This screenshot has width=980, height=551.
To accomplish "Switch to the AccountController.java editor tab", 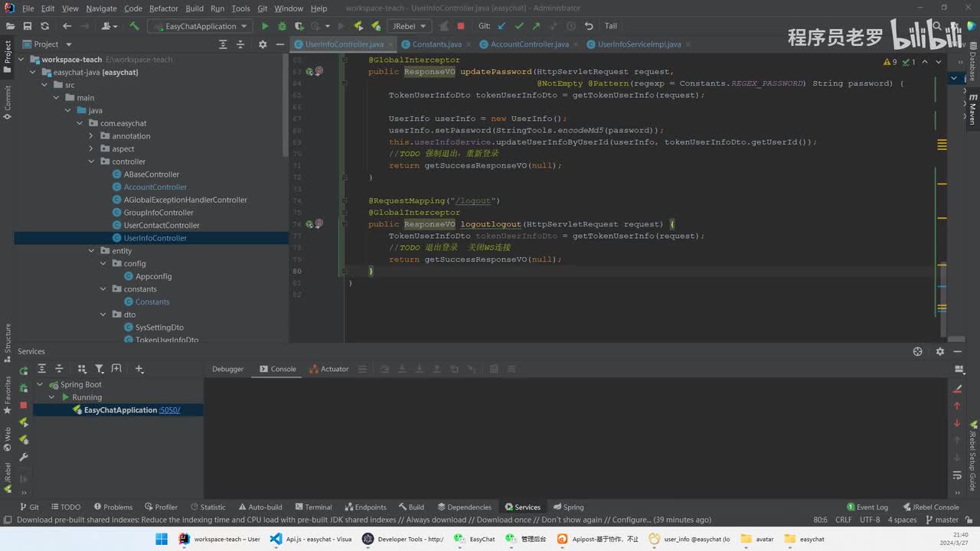I will 529,44.
